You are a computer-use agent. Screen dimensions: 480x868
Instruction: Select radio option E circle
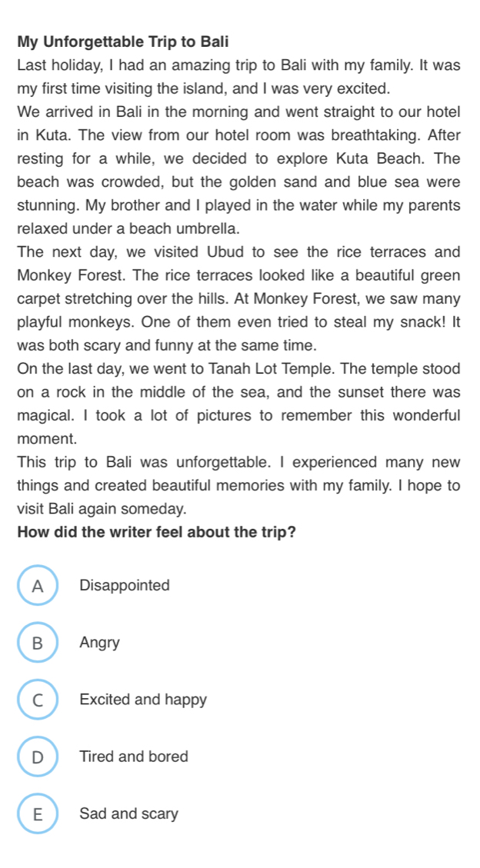click(x=38, y=813)
